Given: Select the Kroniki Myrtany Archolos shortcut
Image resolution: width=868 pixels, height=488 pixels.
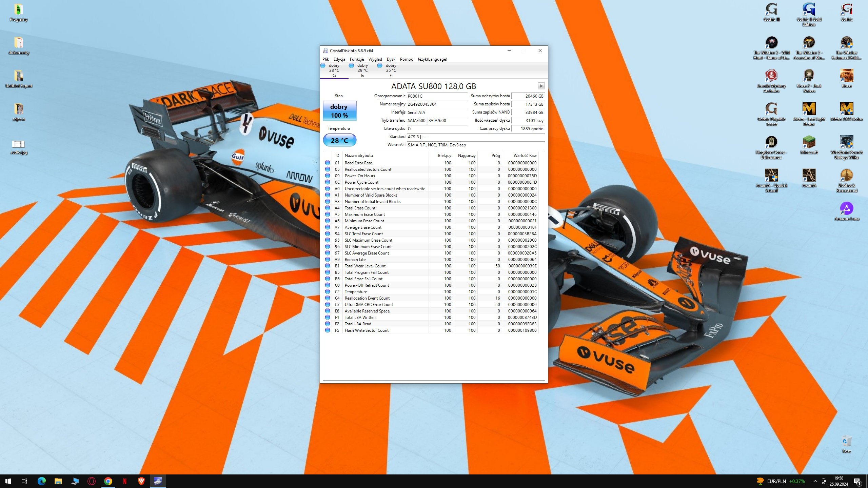Looking at the screenshot, I should pyautogui.click(x=771, y=81).
